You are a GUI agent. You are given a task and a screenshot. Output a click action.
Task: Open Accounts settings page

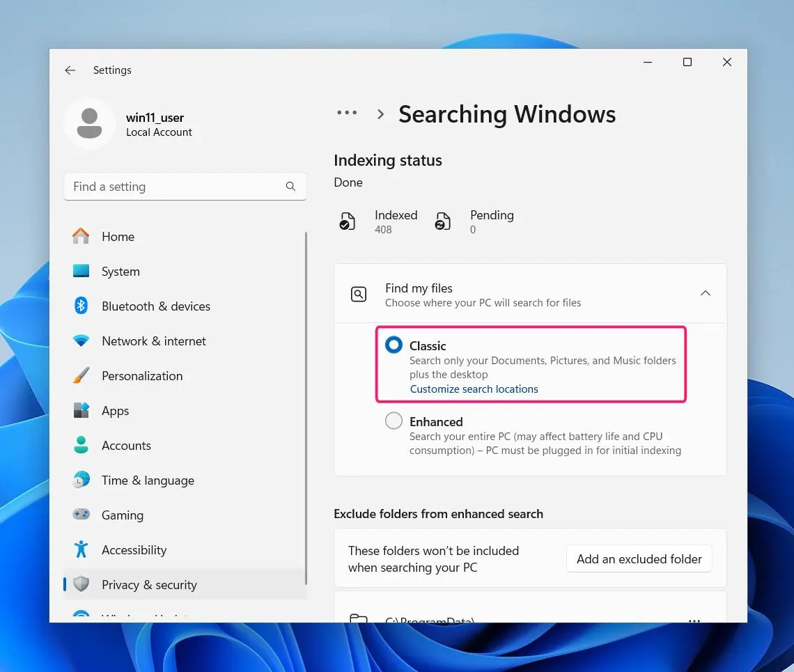(185, 445)
